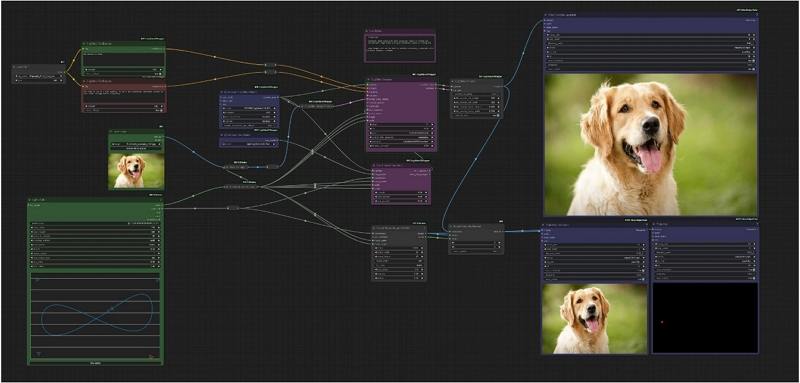Select the lower reroute node on the orange wires

point(271,72)
